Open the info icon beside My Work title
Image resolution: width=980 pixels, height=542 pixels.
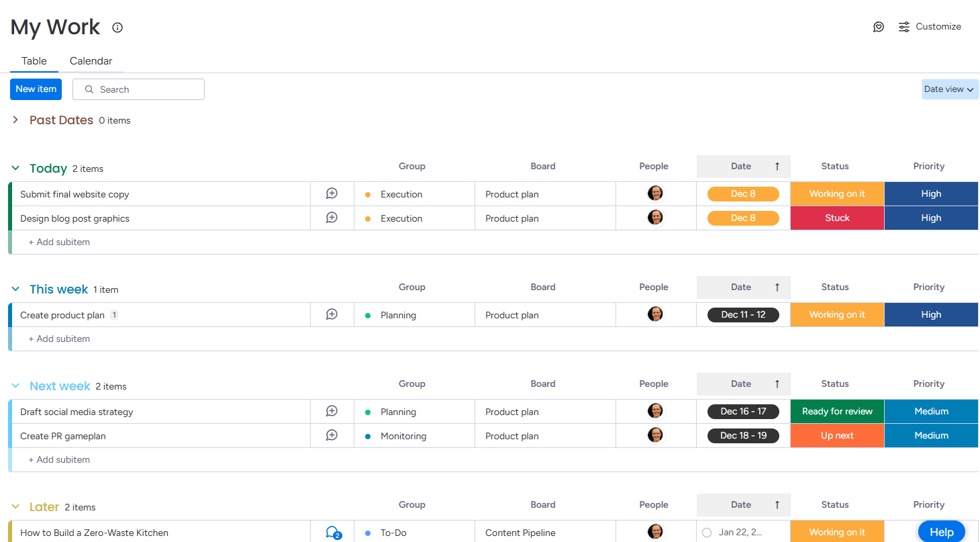point(117,28)
